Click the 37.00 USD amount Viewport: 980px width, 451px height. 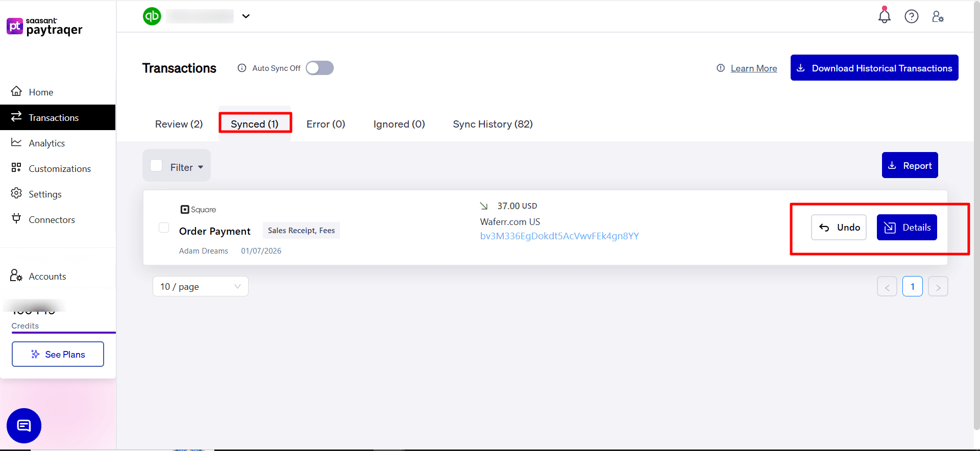518,206
